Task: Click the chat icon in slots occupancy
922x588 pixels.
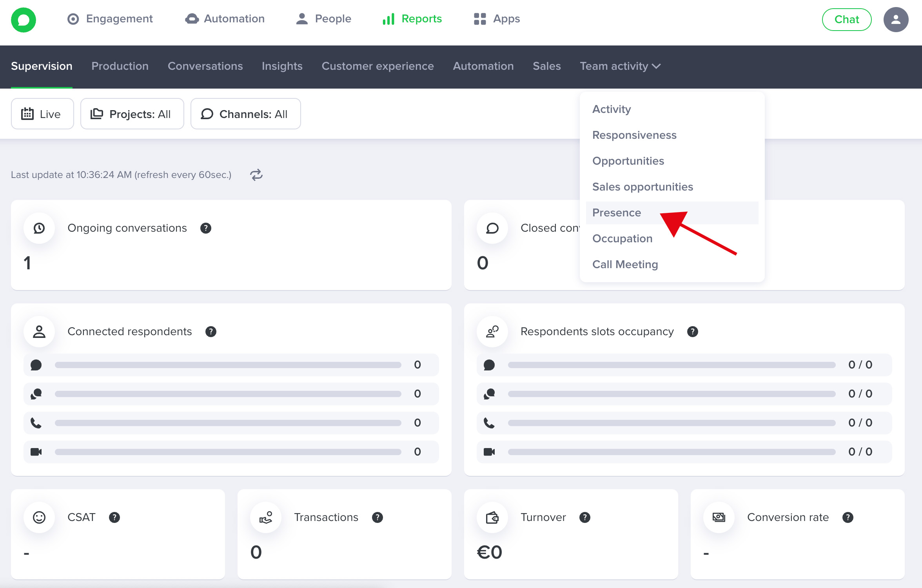Action: pos(489,365)
